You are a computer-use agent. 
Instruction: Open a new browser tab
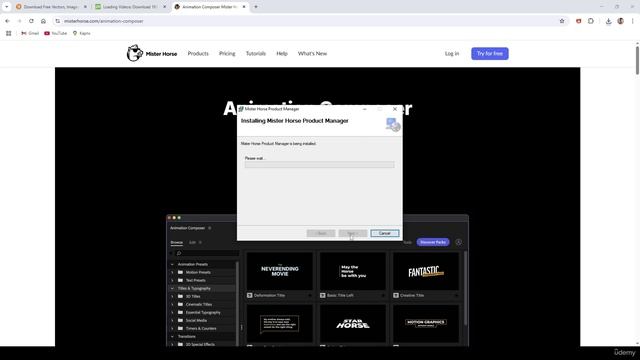tap(256, 7)
